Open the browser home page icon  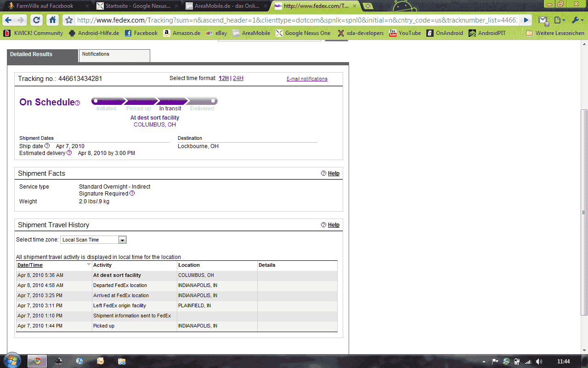coord(53,20)
